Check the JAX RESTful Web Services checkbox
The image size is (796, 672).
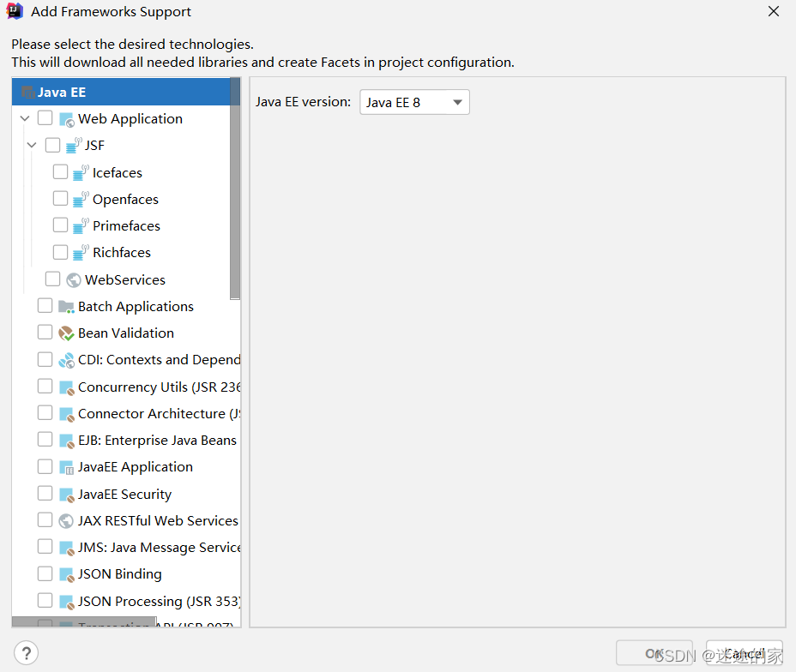coord(45,519)
